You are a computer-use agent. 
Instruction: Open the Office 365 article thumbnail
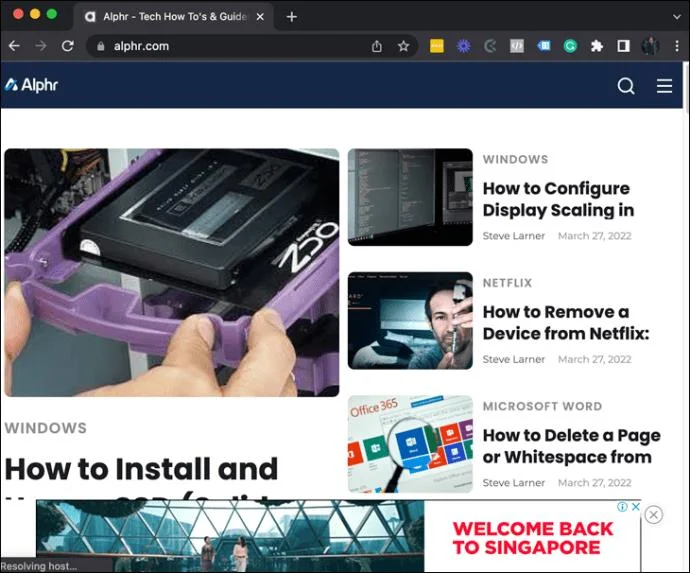click(410, 444)
